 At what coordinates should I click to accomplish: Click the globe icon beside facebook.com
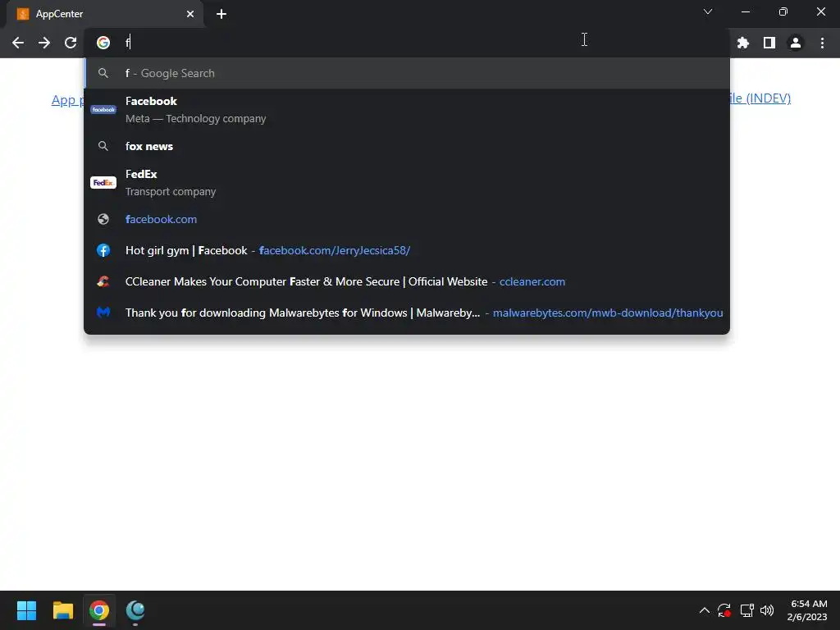(103, 219)
